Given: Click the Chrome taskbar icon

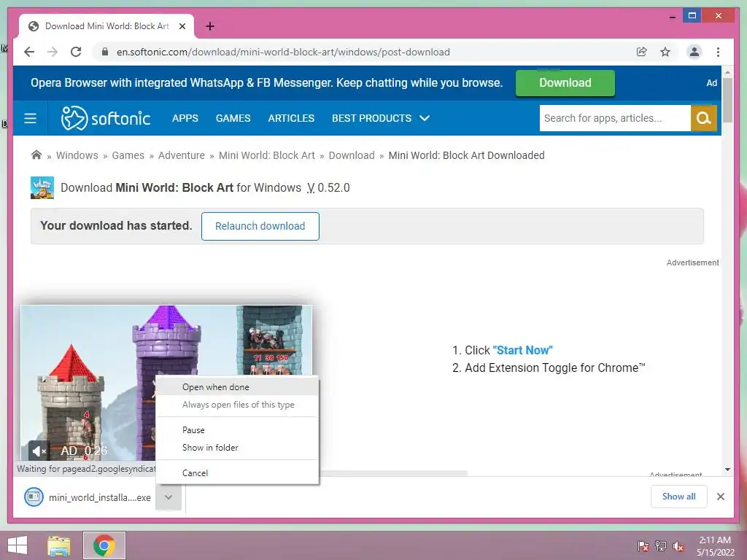Looking at the screenshot, I should tap(104, 545).
